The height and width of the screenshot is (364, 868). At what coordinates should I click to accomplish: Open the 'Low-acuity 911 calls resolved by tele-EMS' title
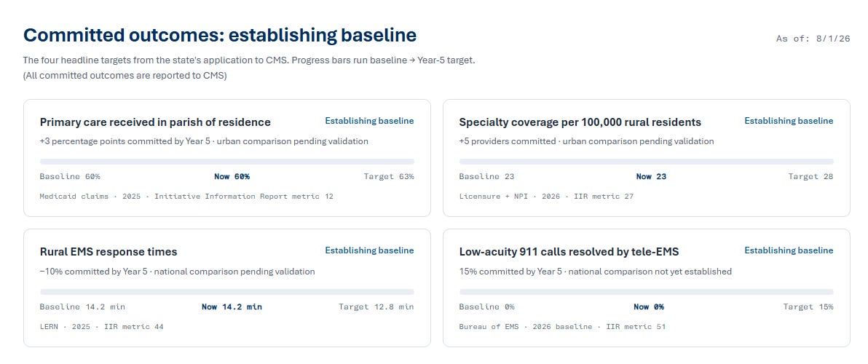(569, 252)
